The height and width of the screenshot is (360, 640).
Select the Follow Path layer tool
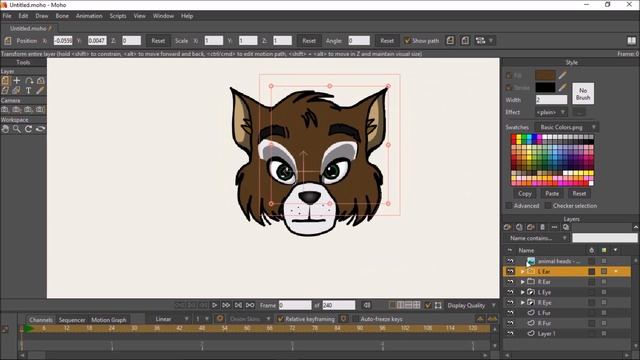[29, 80]
